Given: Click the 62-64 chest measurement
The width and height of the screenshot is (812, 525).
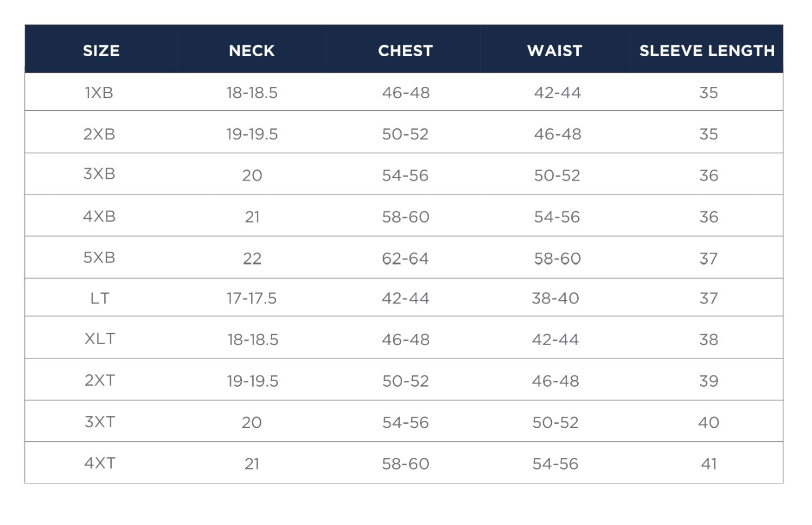Looking at the screenshot, I should [x=405, y=259].
